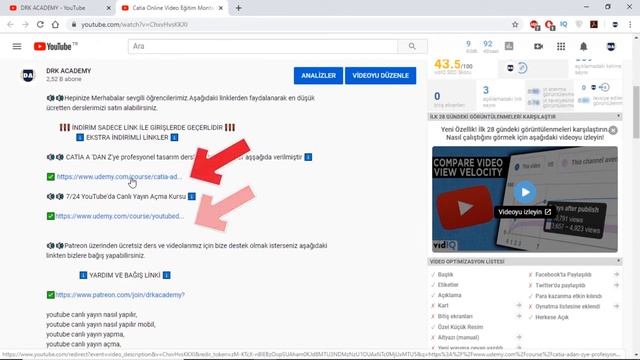This screenshot has height=360, width=640.
Task: Open the YouTube apps grid
Action: tap(561, 47)
